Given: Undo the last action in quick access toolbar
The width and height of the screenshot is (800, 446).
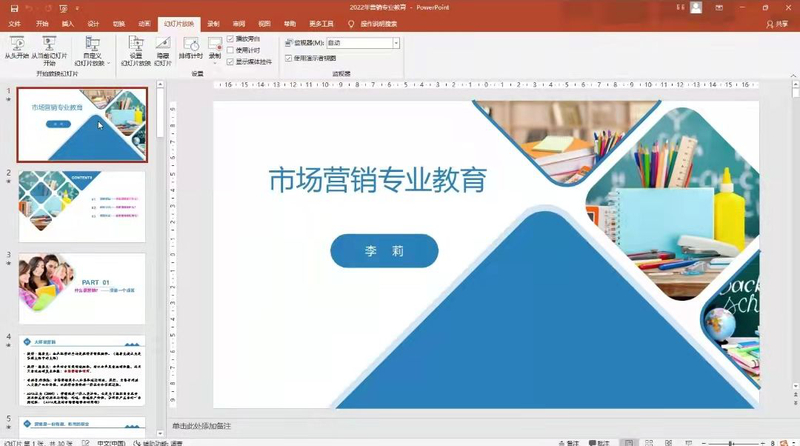Looking at the screenshot, I should click(30, 8).
